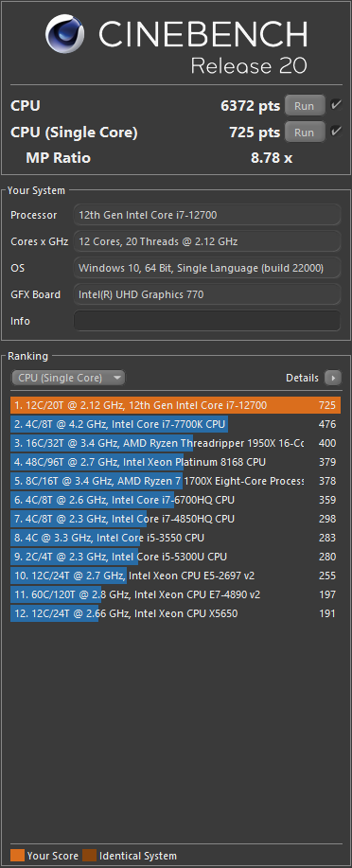Click the 6372 pts CPU score

click(x=250, y=106)
